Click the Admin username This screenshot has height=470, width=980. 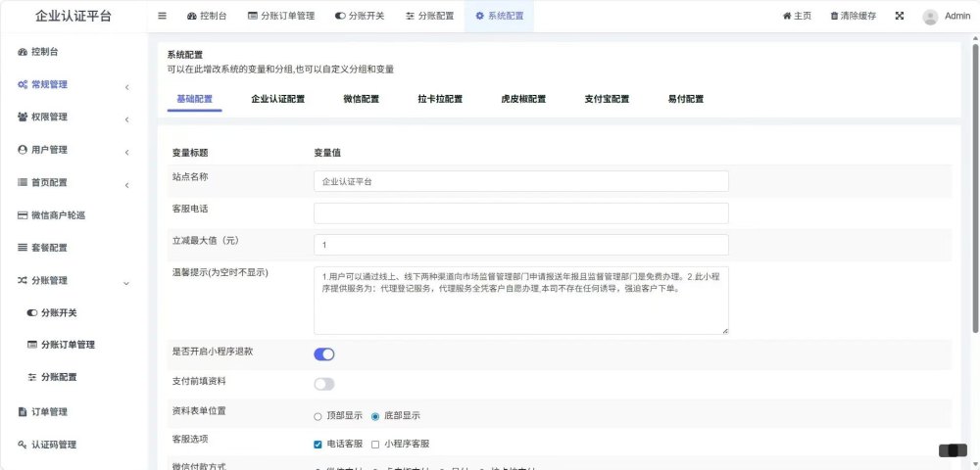pos(956,17)
